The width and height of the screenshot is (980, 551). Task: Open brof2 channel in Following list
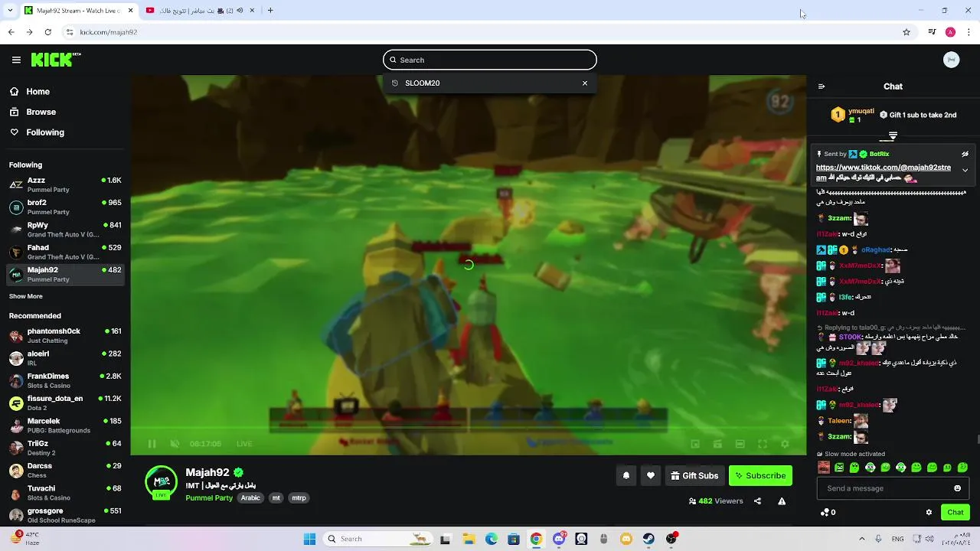coord(65,207)
